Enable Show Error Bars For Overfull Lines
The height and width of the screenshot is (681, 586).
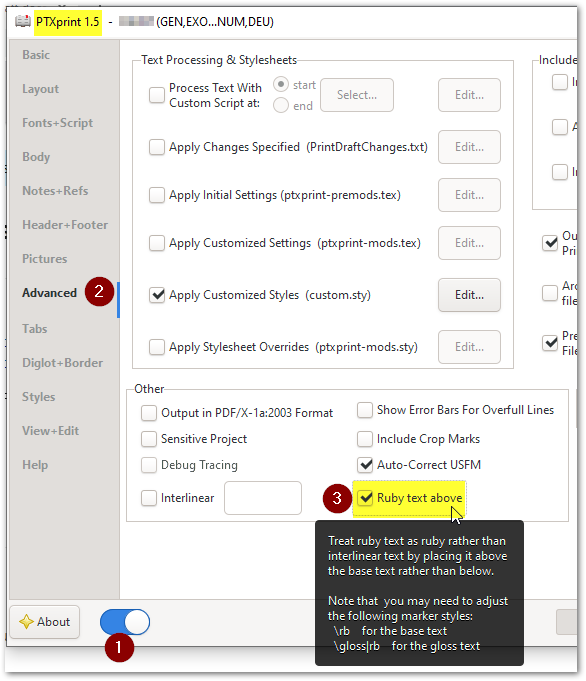(x=364, y=410)
